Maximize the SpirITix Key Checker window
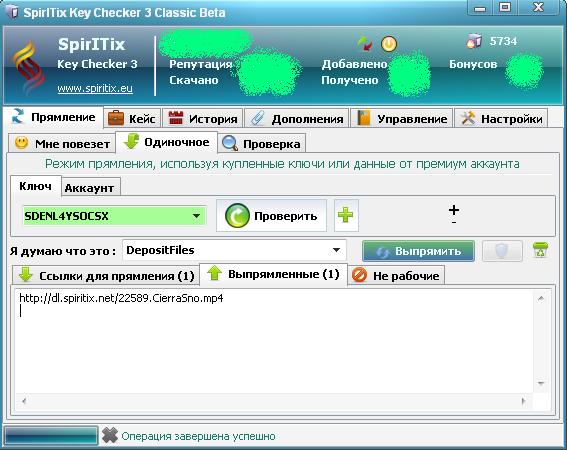 pos(505,7)
